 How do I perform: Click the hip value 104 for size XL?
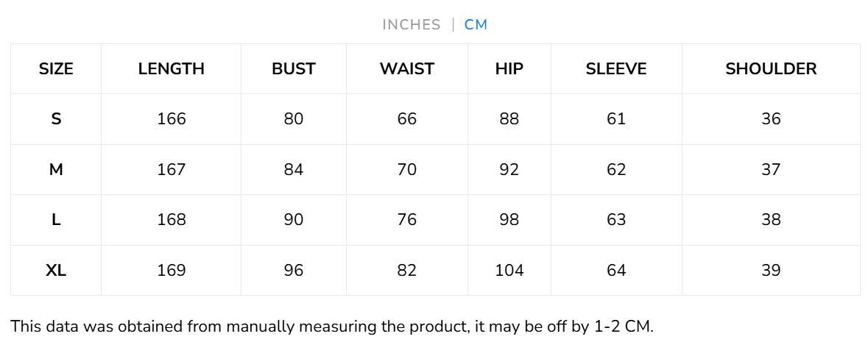pyautogui.click(x=509, y=271)
